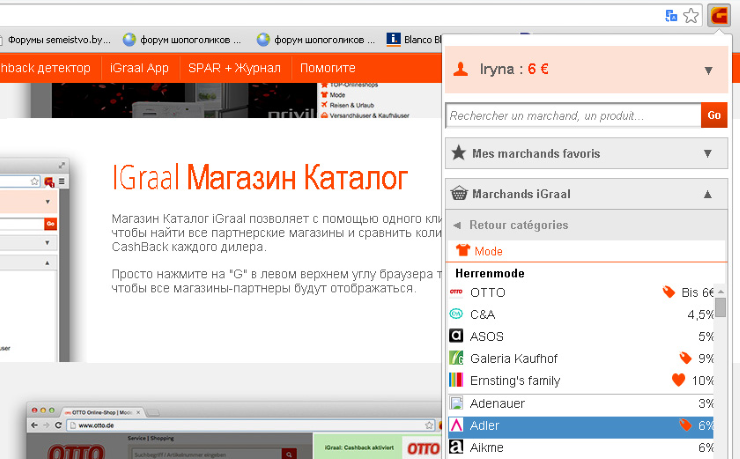Viewport: 740px width, 459px height.
Task: Open the iGraal App menu item
Action: pyautogui.click(x=139, y=68)
